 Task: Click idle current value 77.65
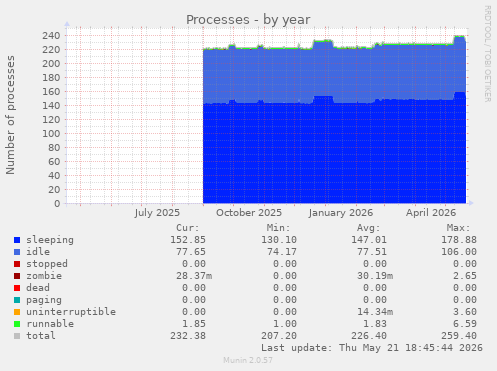191,252
